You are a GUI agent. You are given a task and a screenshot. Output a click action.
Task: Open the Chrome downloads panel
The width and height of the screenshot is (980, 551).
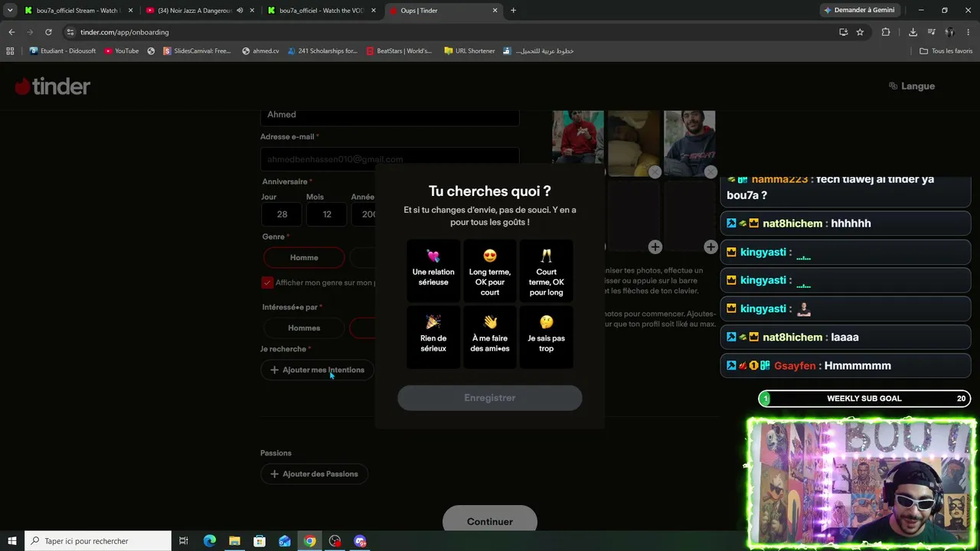913,32
